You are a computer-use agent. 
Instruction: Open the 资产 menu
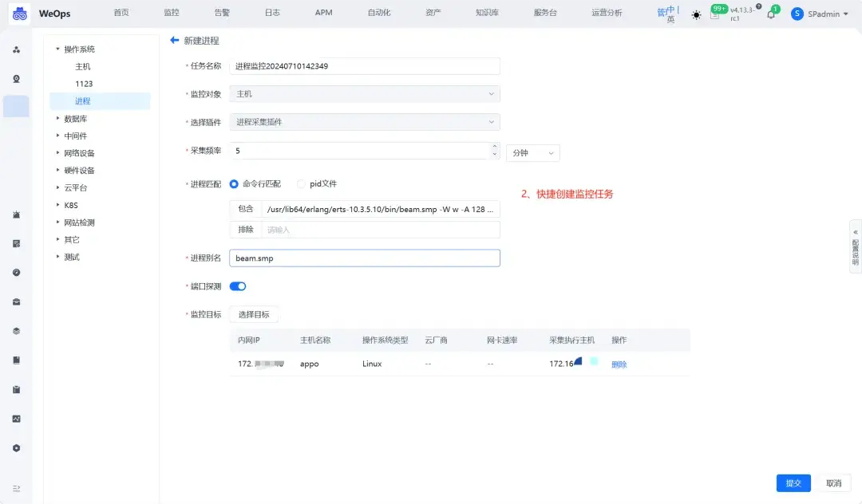[433, 13]
